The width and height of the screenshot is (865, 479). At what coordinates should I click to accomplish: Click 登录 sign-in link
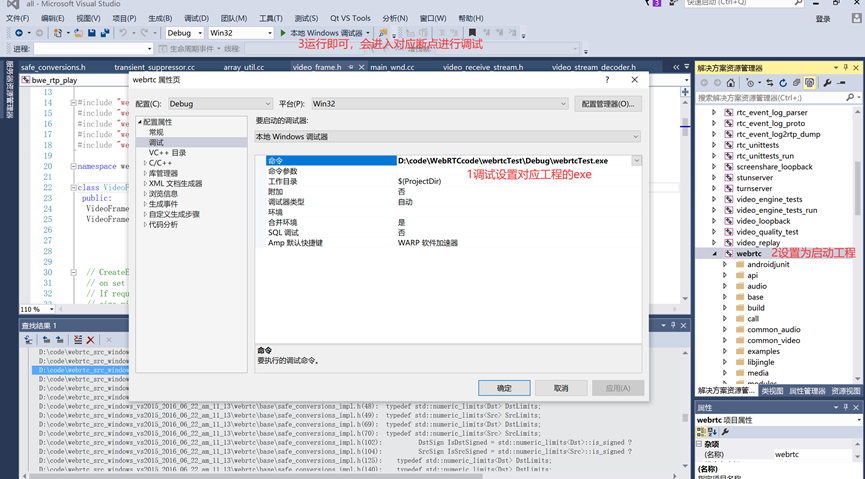pos(823,19)
